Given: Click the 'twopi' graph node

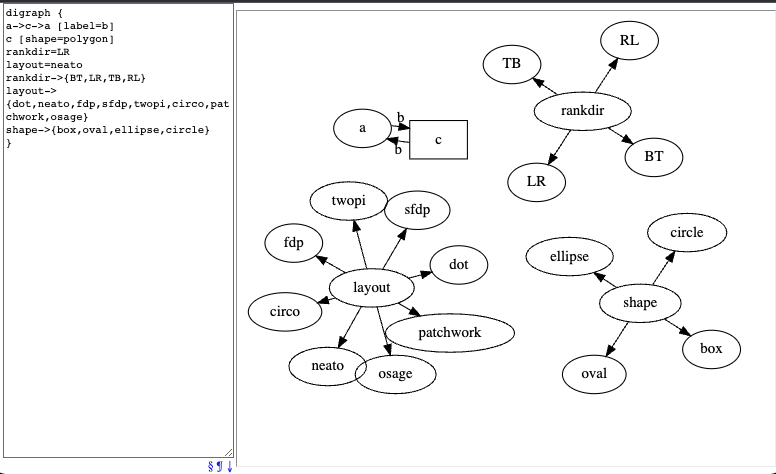Looking at the screenshot, I should pyautogui.click(x=348, y=201).
